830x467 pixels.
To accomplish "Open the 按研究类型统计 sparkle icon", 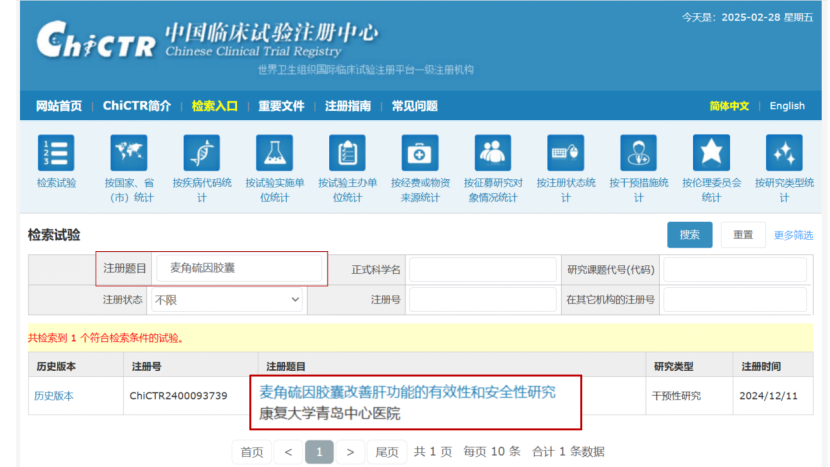I will (x=784, y=153).
